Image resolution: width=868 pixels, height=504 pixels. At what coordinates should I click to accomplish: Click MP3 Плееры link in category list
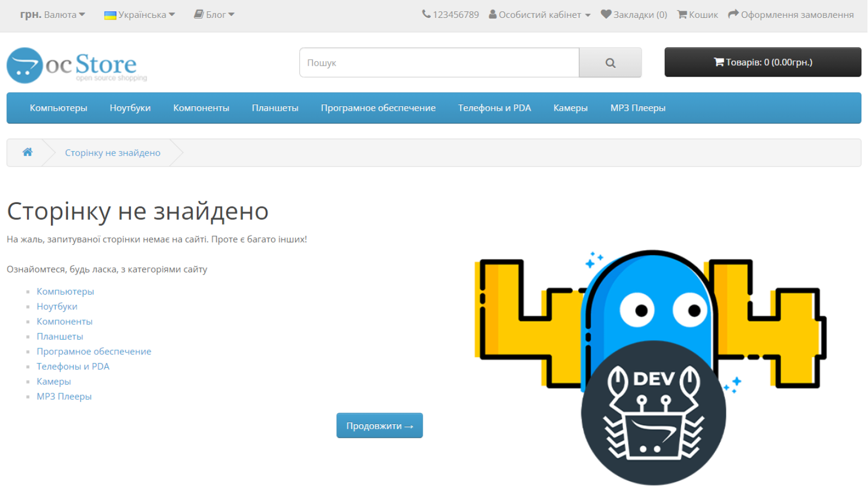click(64, 397)
